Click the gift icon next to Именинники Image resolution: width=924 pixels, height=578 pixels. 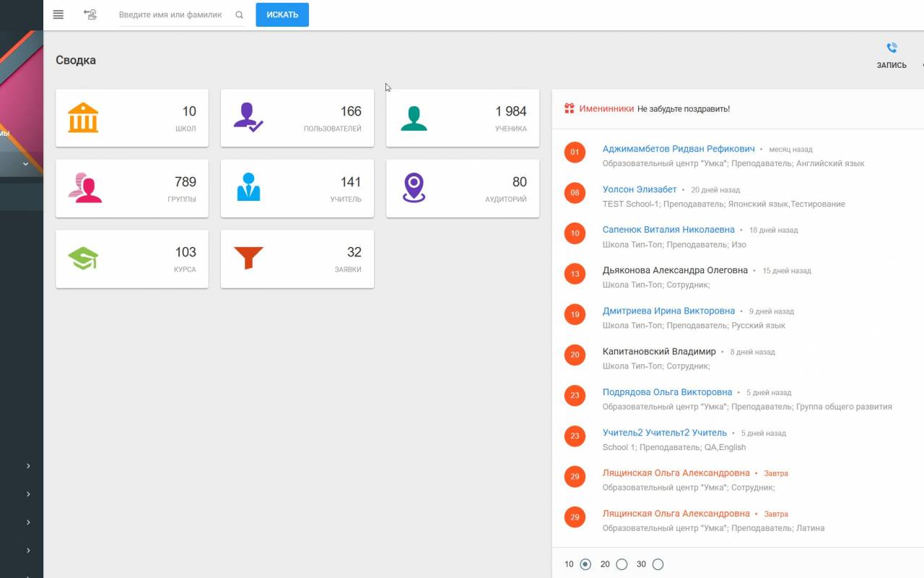point(570,108)
